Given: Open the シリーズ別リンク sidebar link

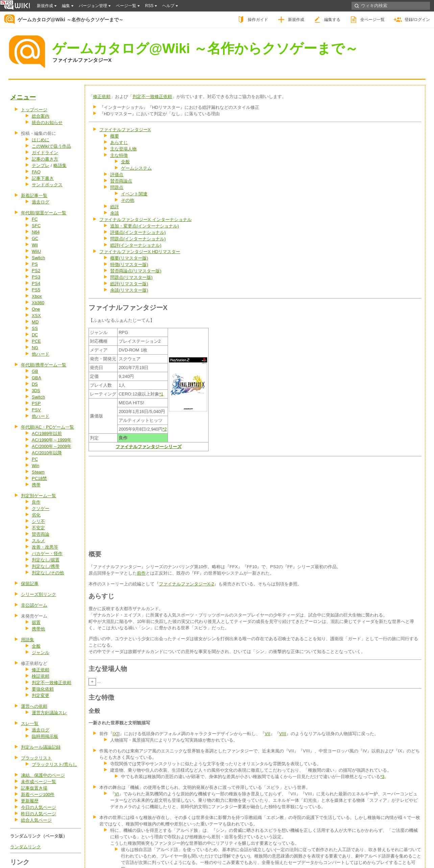Looking at the screenshot, I should tap(39, 595).
